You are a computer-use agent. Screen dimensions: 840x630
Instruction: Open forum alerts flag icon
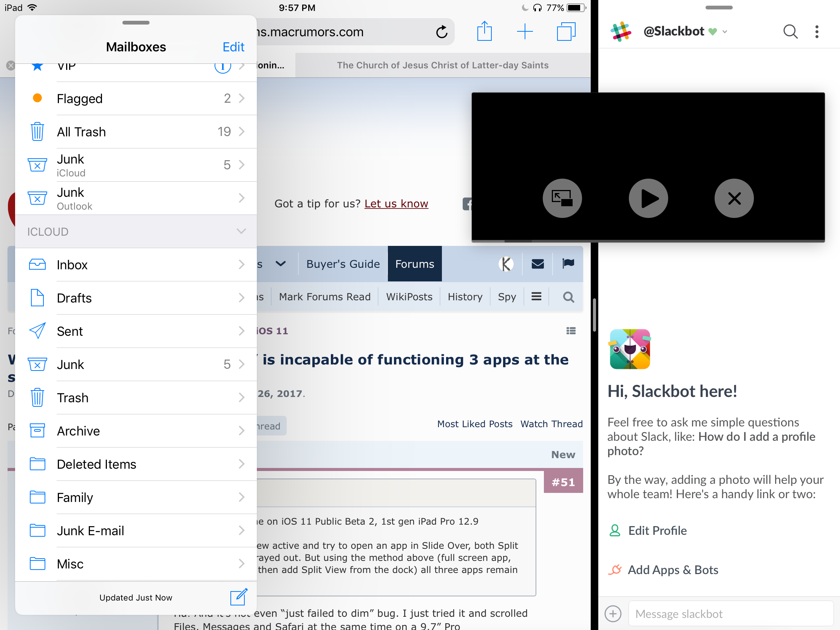coord(568,263)
